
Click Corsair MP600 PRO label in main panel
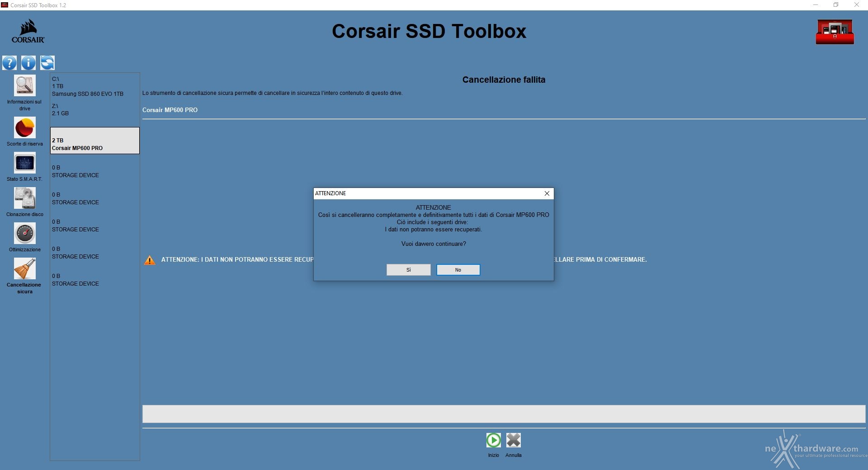(170, 110)
